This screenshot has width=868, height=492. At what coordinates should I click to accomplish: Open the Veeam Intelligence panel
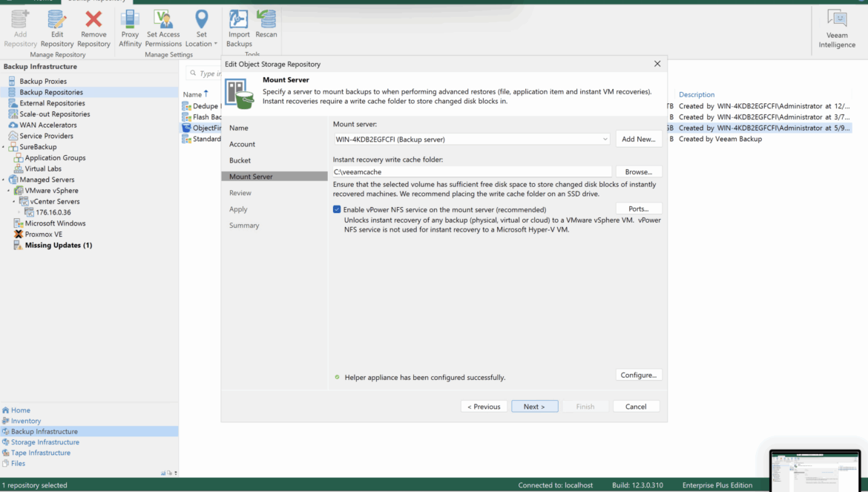[837, 28]
